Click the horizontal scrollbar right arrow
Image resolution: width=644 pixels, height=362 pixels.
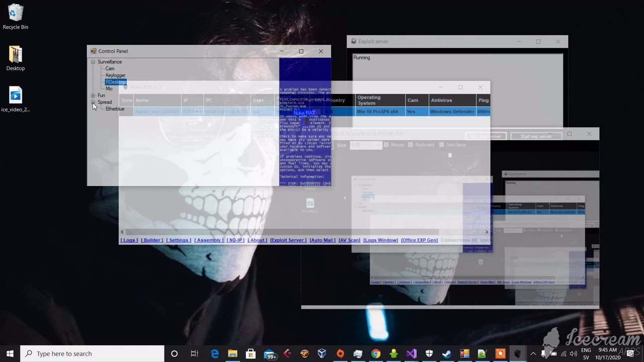(487, 232)
